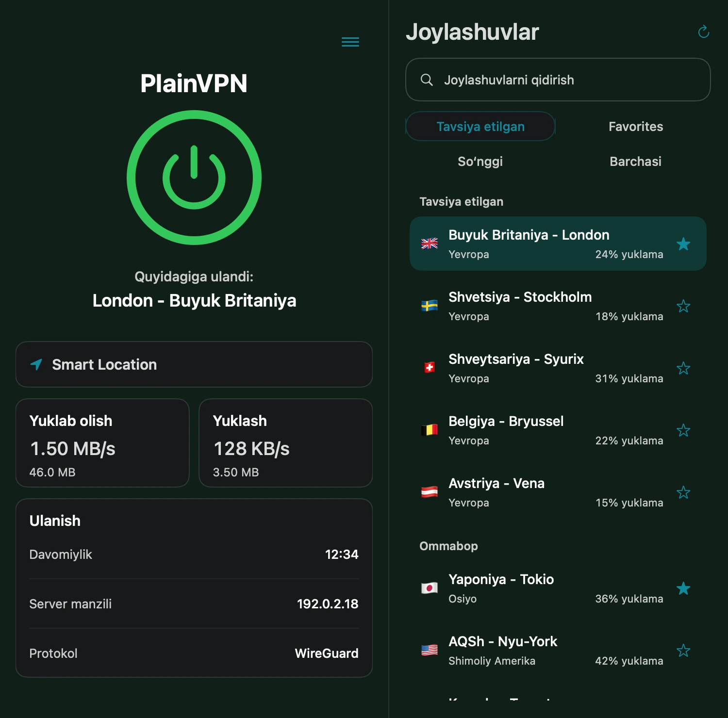Image resolution: width=728 pixels, height=718 pixels.
Task: Select Yaponiya - Tokio server
Action: click(x=558, y=588)
